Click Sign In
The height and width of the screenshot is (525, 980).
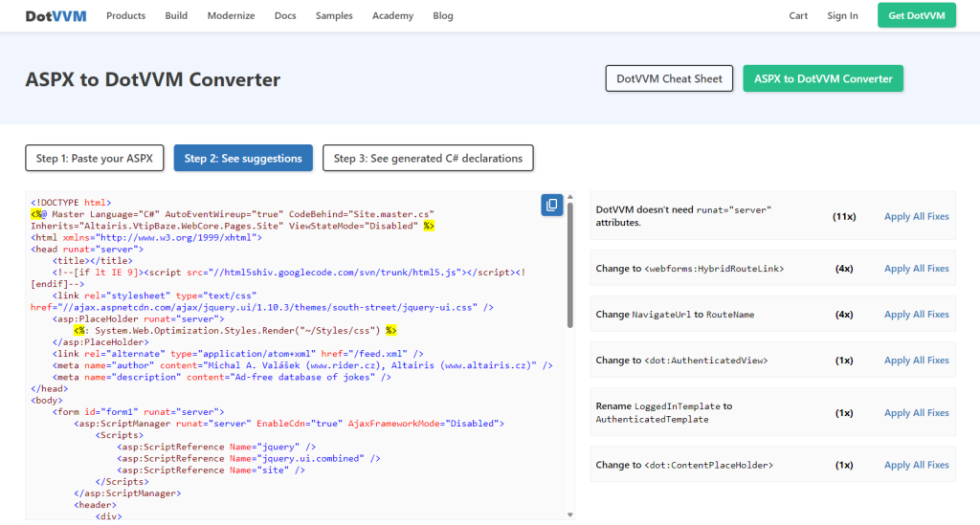(x=842, y=15)
